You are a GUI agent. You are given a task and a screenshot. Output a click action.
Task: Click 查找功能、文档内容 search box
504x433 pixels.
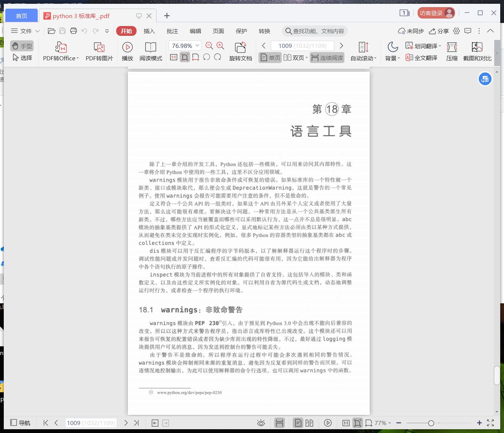pos(315,31)
